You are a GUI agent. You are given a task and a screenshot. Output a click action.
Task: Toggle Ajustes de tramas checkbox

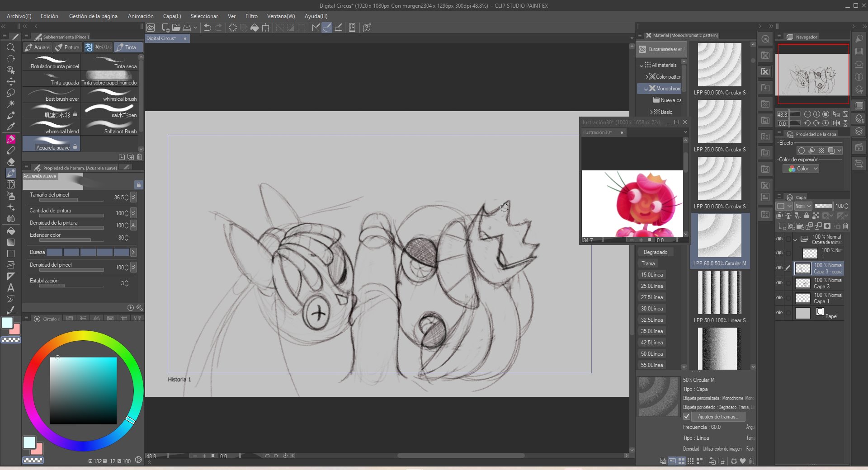coord(687,417)
